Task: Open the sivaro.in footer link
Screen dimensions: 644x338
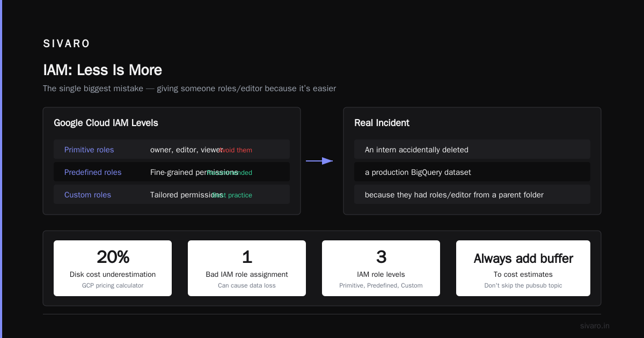Action: (595, 326)
